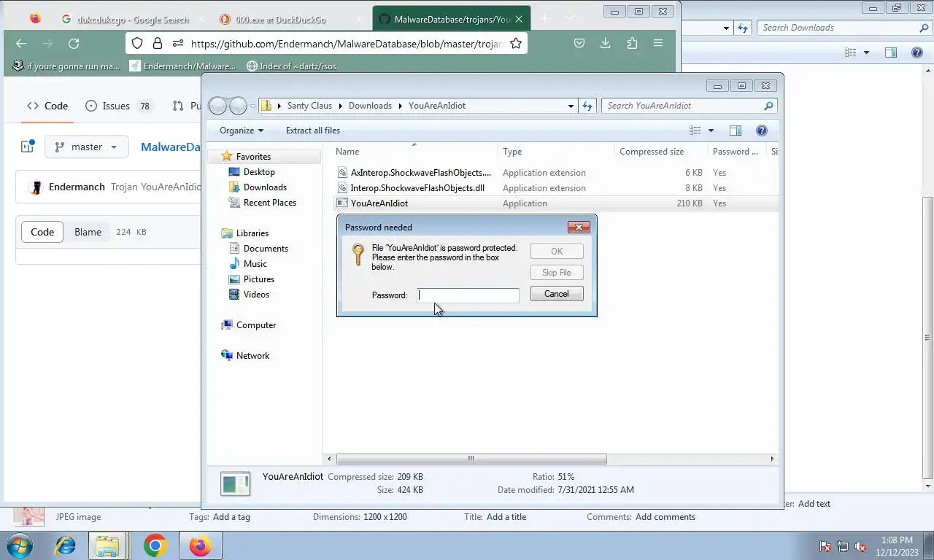
Task: Open Firefox extensions puzzle icon
Action: (x=632, y=44)
